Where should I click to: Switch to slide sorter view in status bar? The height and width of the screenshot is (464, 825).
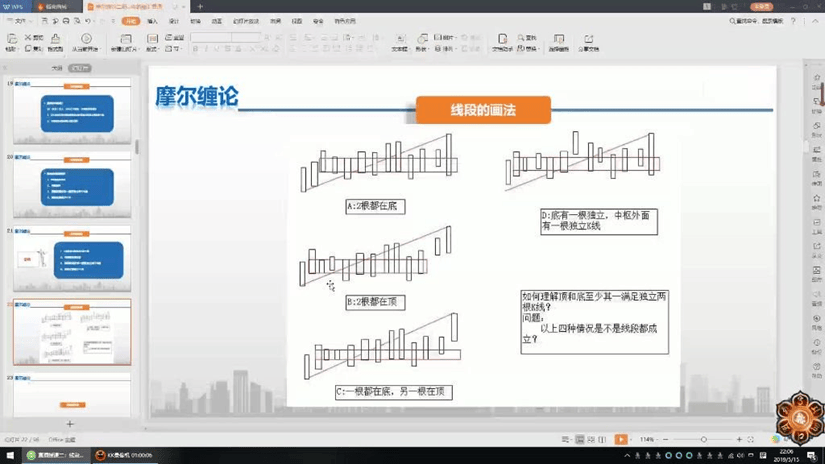tap(592, 440)
